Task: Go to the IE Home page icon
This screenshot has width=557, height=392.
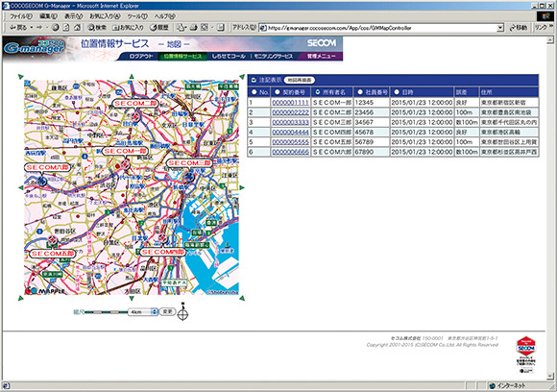Action: click(77, 27)
